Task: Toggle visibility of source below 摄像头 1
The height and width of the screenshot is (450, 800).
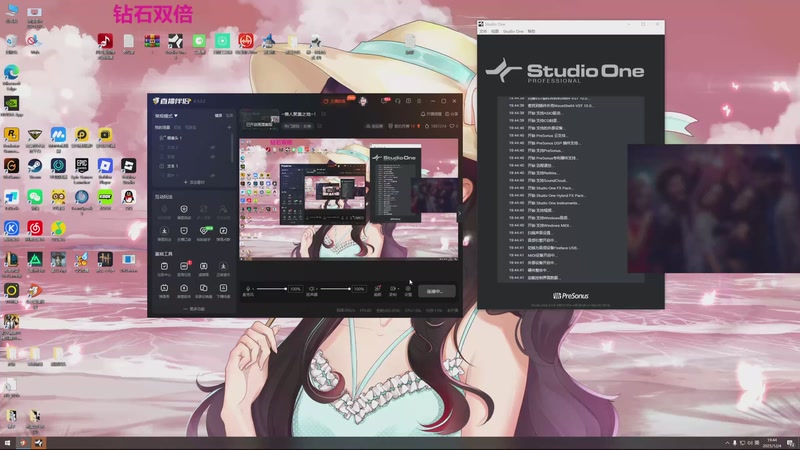Action: pos(213,147)
